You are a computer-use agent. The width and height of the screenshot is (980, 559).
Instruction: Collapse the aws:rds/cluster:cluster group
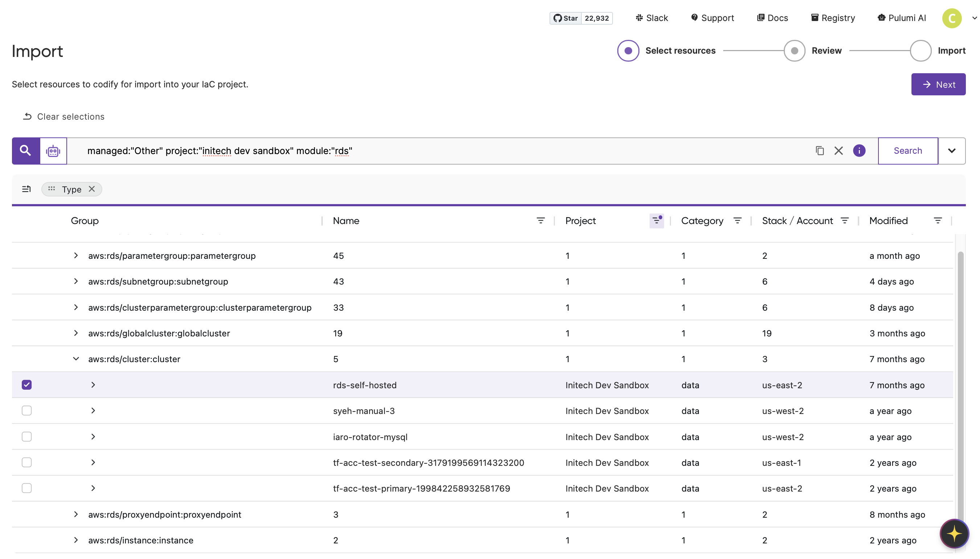(x=76, y=359)
